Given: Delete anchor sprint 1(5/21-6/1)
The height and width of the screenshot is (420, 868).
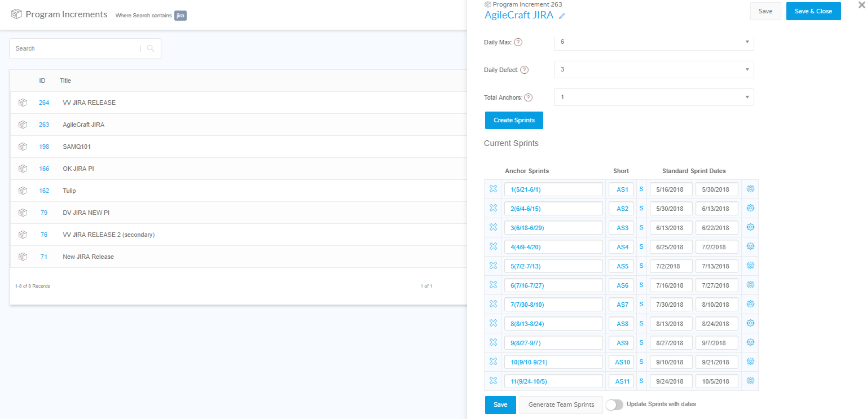Looking at the screenshot, I should point(493,189).
